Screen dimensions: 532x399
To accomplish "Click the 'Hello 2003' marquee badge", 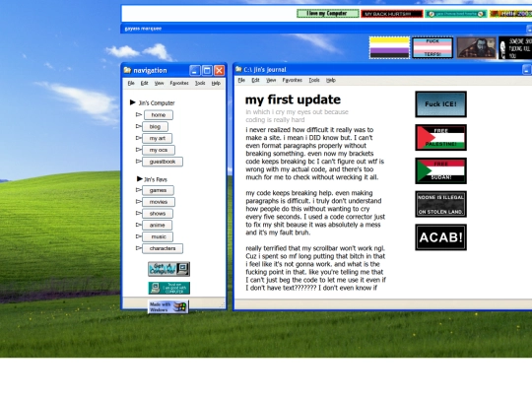I will 510,14.
